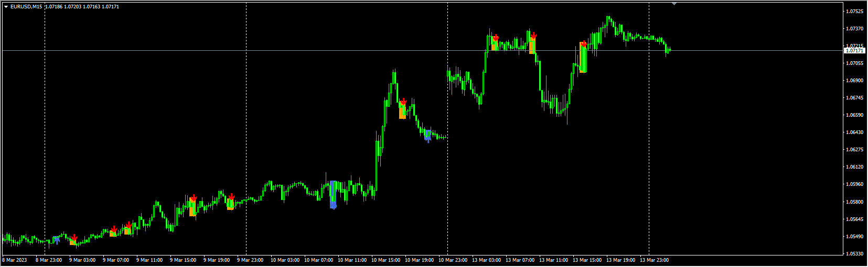Viewport: 868px width, 267px height.
Task: Select the tall blue signal box near 10 Mar 07:00
Action: [333, 195]
